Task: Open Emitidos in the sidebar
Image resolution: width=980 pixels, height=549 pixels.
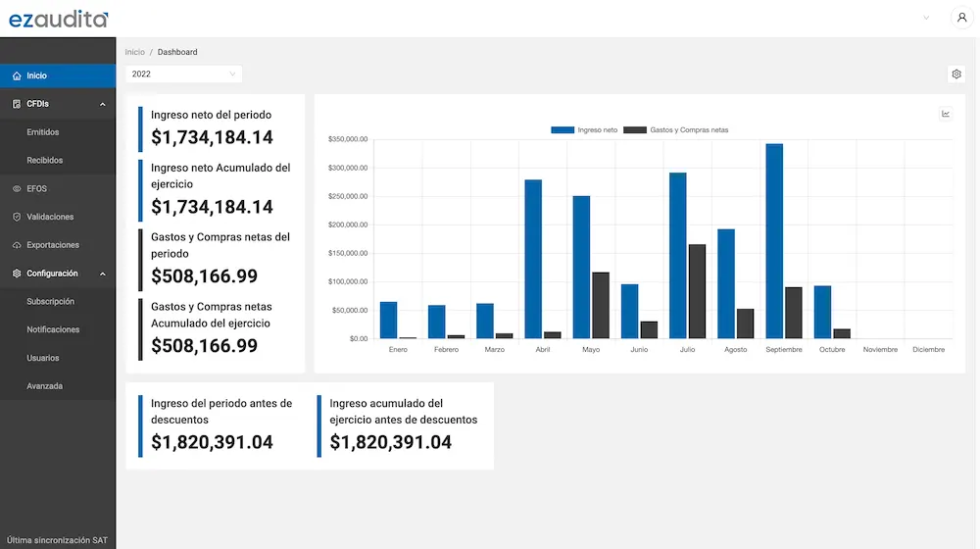Action: (43, 132)
